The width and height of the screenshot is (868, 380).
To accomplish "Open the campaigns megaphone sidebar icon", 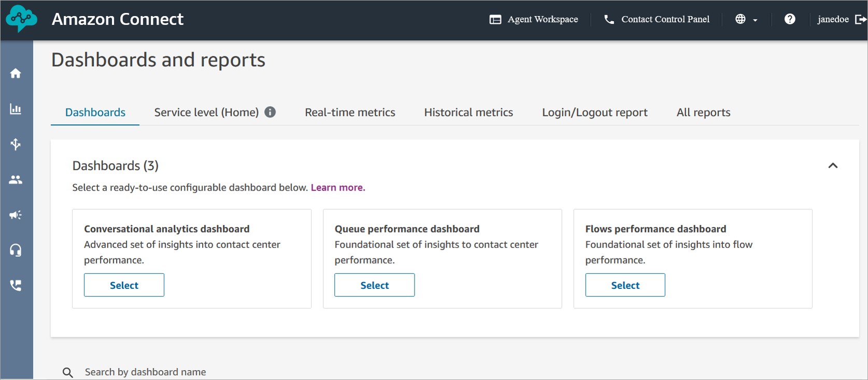I will tap(16, 215).
